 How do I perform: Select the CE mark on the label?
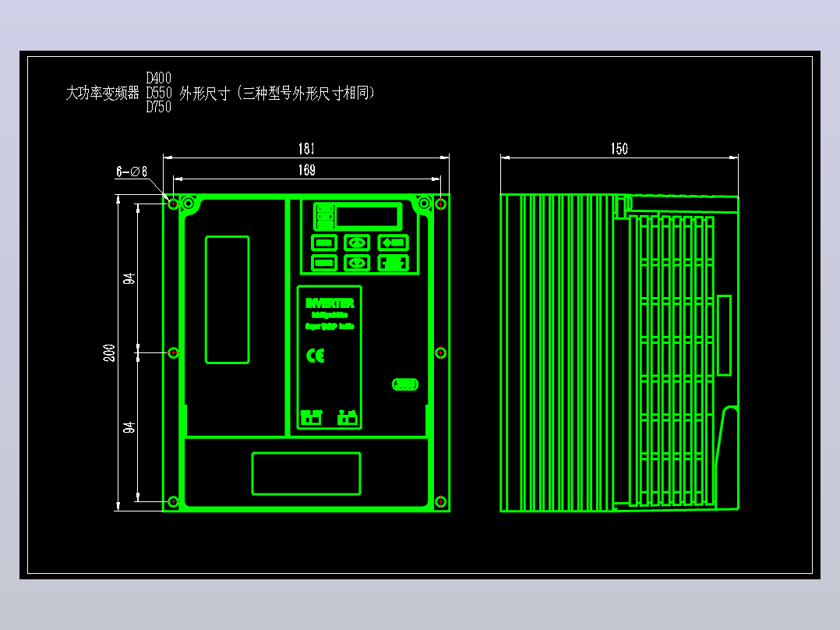tap(316, 356)
